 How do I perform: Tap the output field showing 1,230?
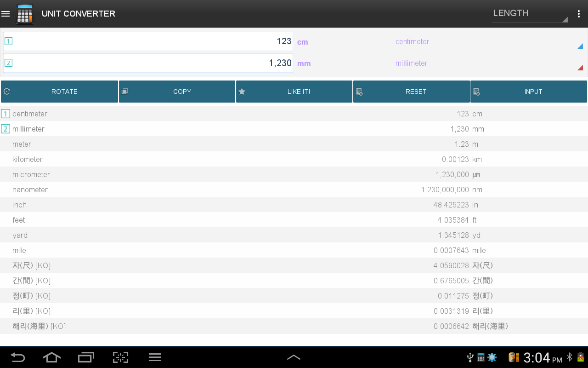point(148,63)
